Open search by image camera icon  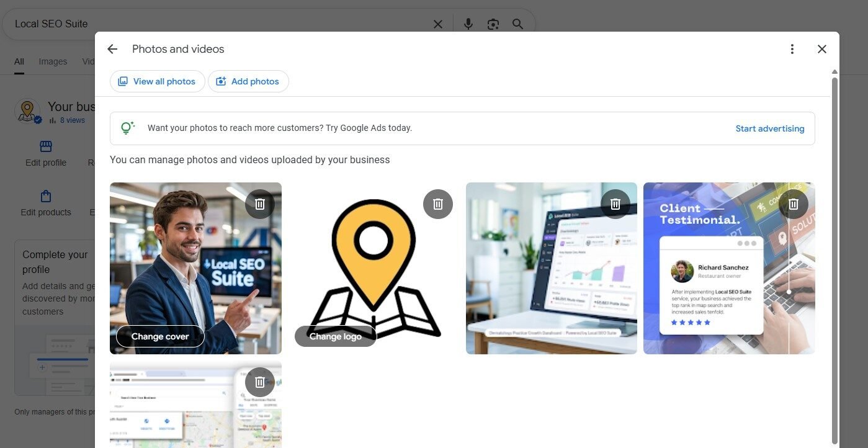coord(493,24)
